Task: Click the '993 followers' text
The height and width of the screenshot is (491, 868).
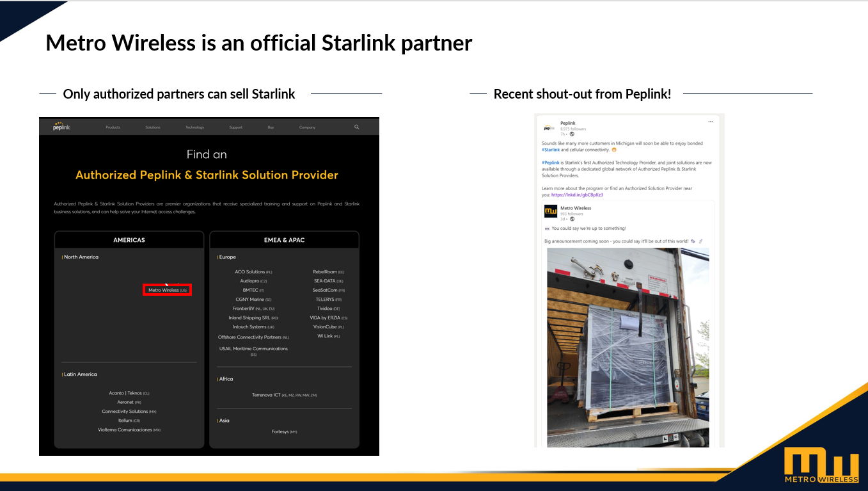Action: tap(571, 213)
